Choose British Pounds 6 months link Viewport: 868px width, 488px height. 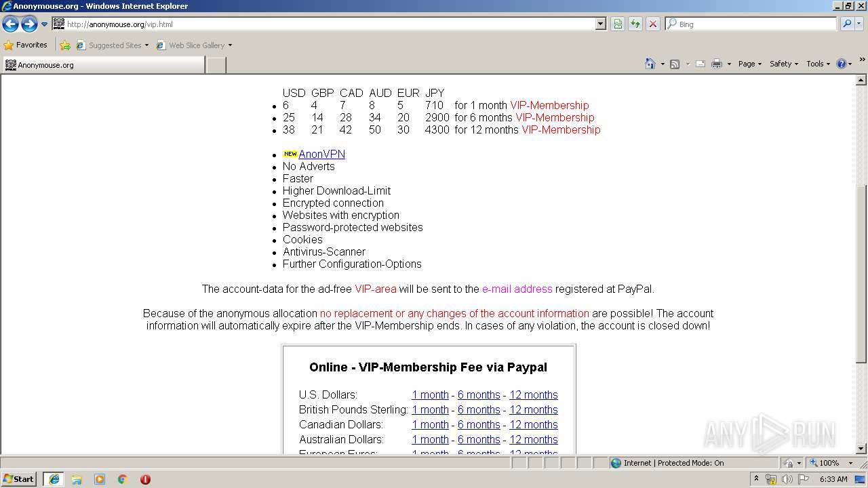coord(479,409)
